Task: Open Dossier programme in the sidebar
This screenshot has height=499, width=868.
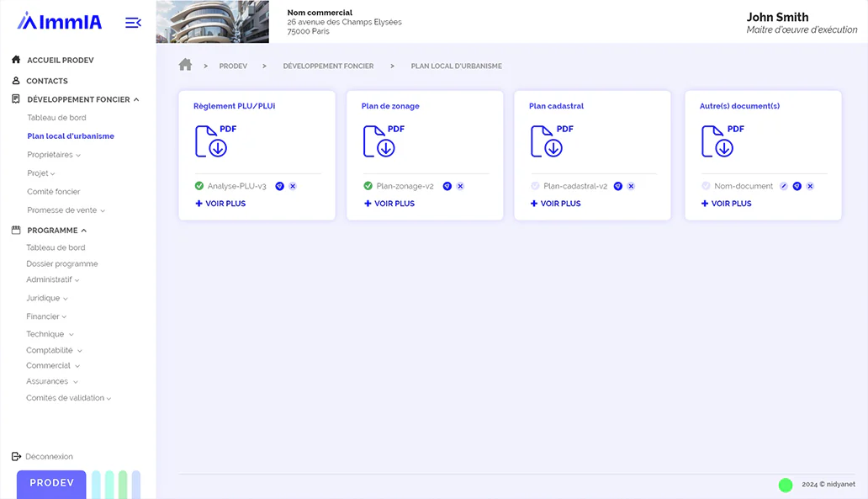Action: (62, 263)
